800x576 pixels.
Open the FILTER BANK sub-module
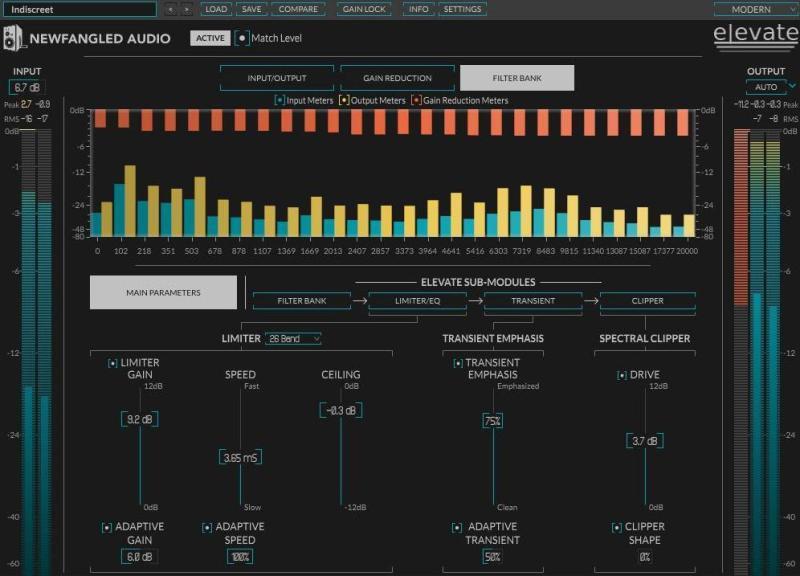point(302,301)
